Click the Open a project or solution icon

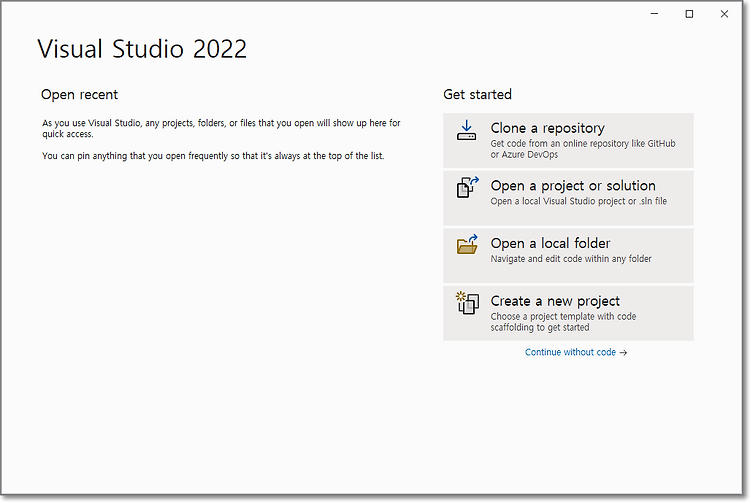[467, 187]
